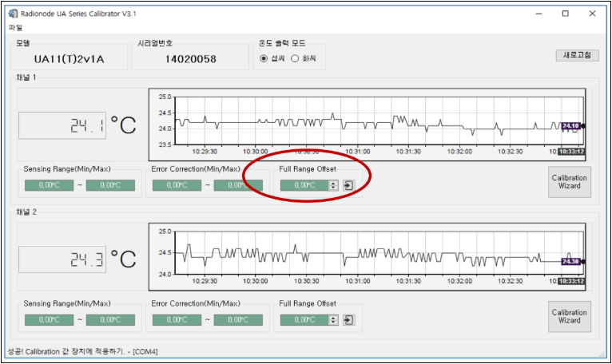Viewport: 612px width, 364px height.
Task: Click Channel 2 Error Correction Min field
Action: coord(177,320)
